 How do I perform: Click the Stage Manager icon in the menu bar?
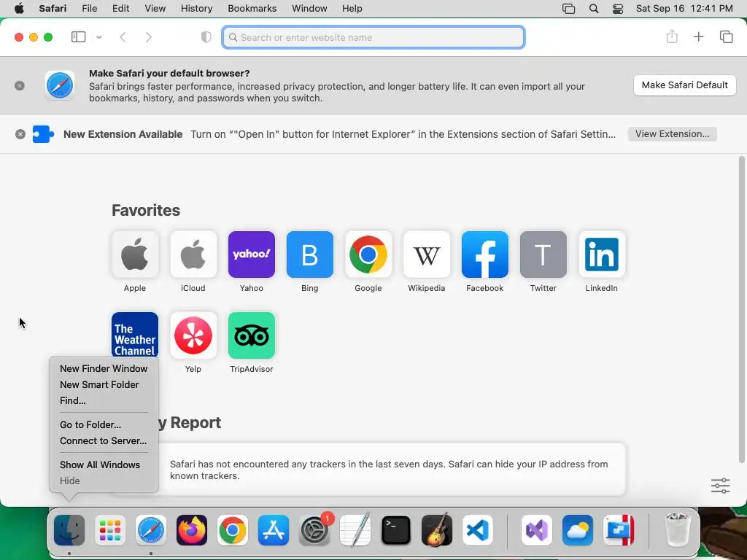(x=568, y=9)
